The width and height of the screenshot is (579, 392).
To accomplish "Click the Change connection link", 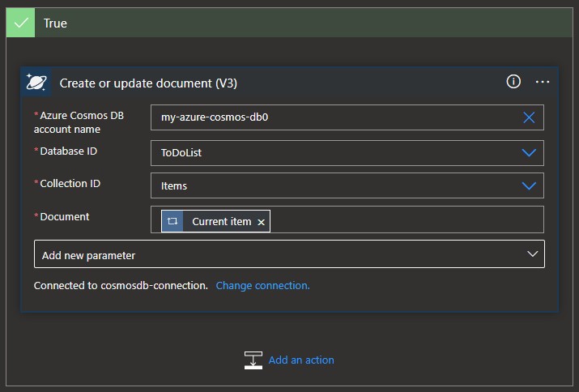I will point(262,286).
